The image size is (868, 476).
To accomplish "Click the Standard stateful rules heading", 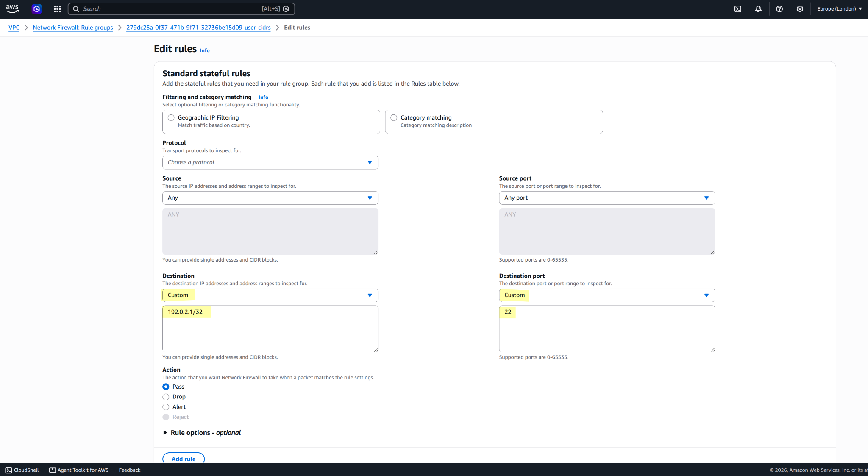I will 206,74.
